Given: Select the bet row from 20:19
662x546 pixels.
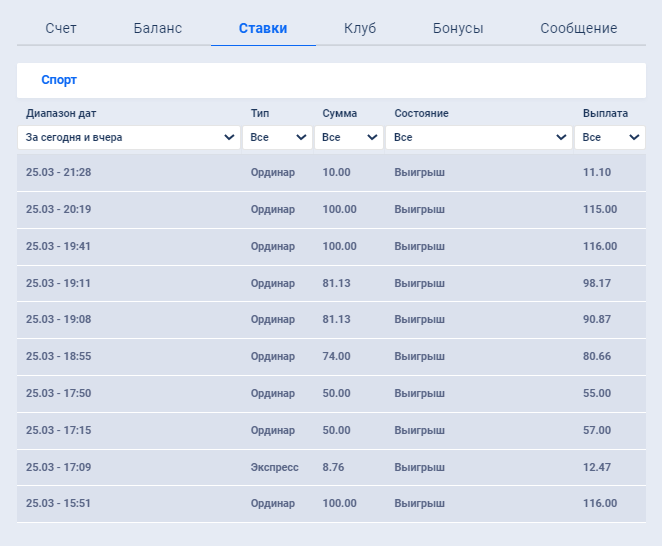Looking at the screenshot, I should 331,209.
